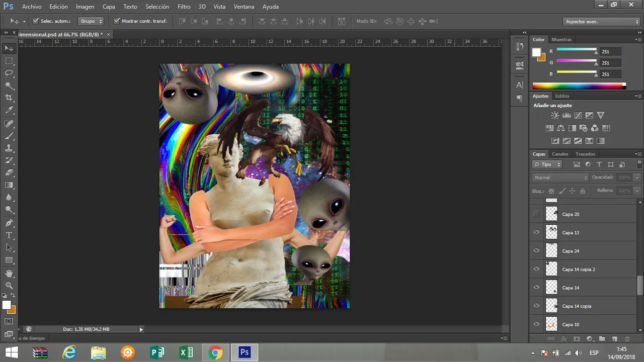The image size is (644, 362).
Task: Select the Clone Stamp tool
Action: (9, 148)
